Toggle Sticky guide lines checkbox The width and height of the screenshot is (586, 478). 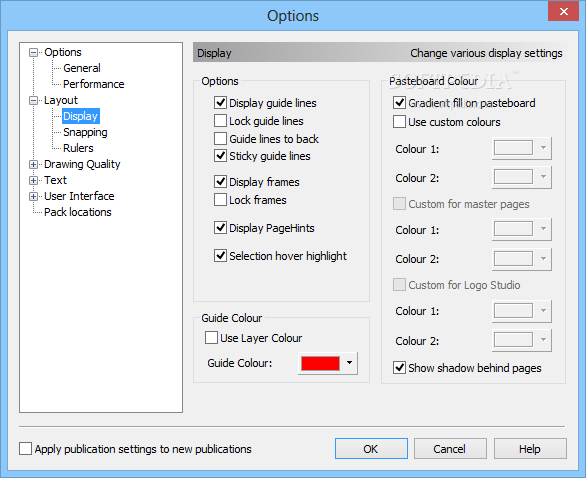pyautogui.click(x=220, y=155)
